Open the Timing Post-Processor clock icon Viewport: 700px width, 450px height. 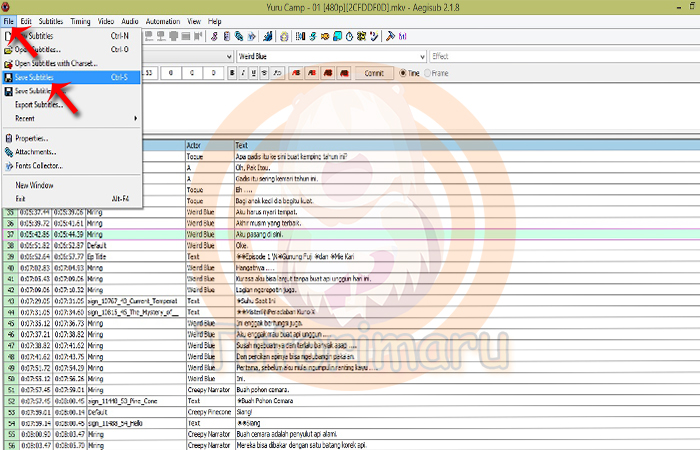tap(350, 36)
